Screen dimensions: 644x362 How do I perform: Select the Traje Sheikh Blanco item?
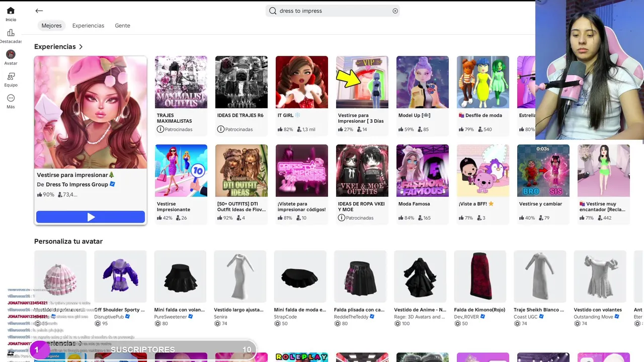(x=540, y=277)
